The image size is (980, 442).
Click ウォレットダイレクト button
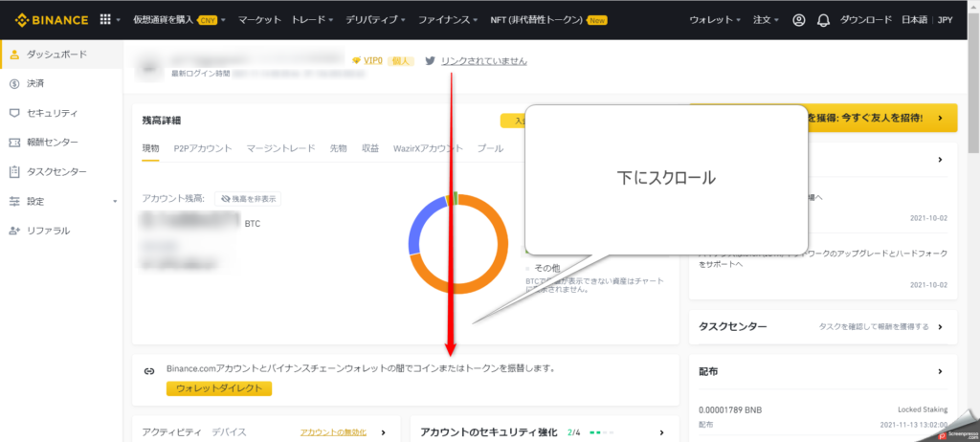[x=219, y=388]
